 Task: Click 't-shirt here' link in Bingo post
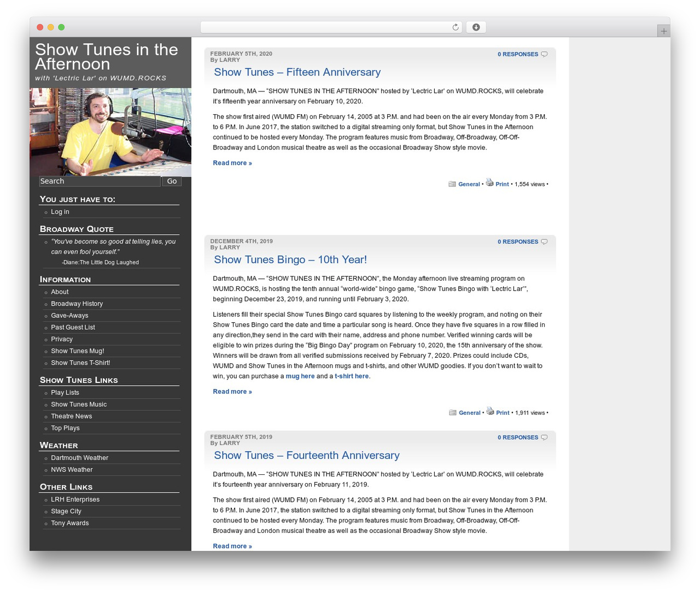[x=352, y=376]
